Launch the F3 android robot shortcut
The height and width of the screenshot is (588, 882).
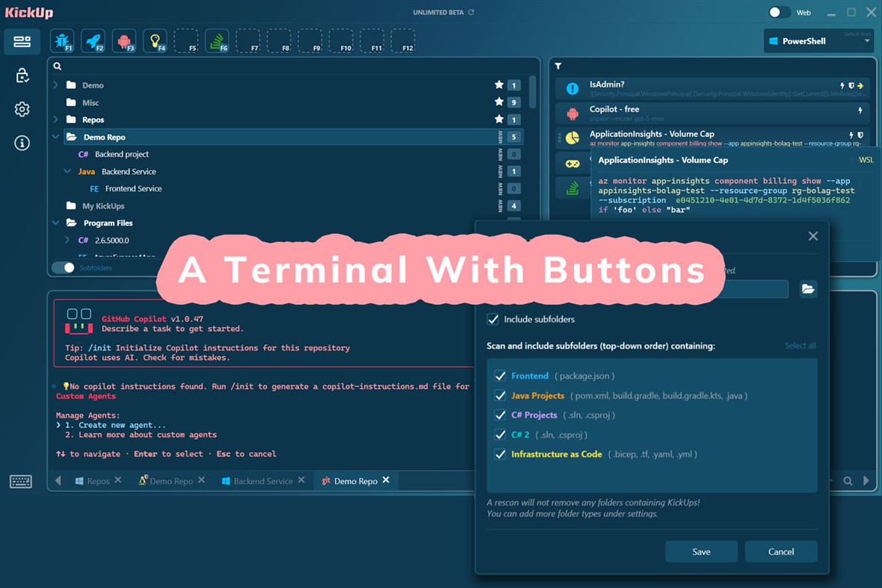click(x=124, y=41)
